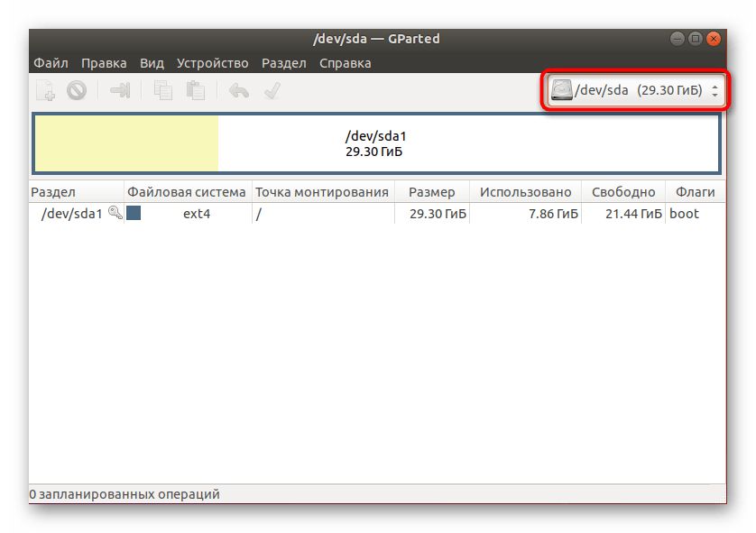Click the New partition toolbar icon

click(46, 90)
